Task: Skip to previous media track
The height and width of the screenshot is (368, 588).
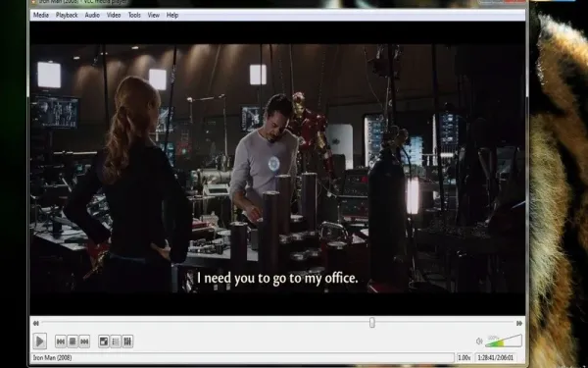Action: pyautogui.click(x=61, y=342)
